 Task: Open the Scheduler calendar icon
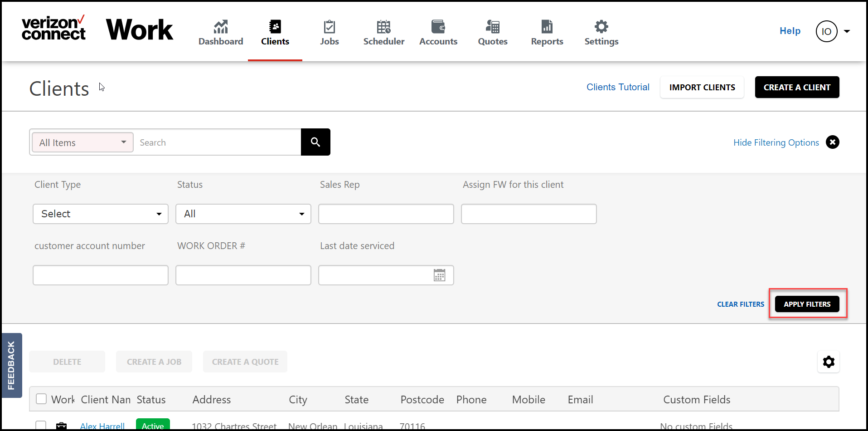[x=384, y=27]
